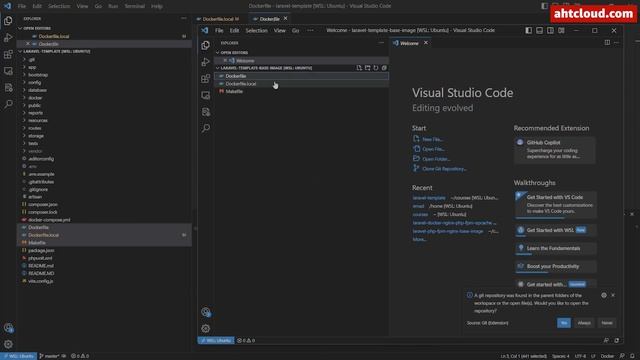Open Search in back window activity bar
Screen dimensions: 640x360
tap(8, 104)
